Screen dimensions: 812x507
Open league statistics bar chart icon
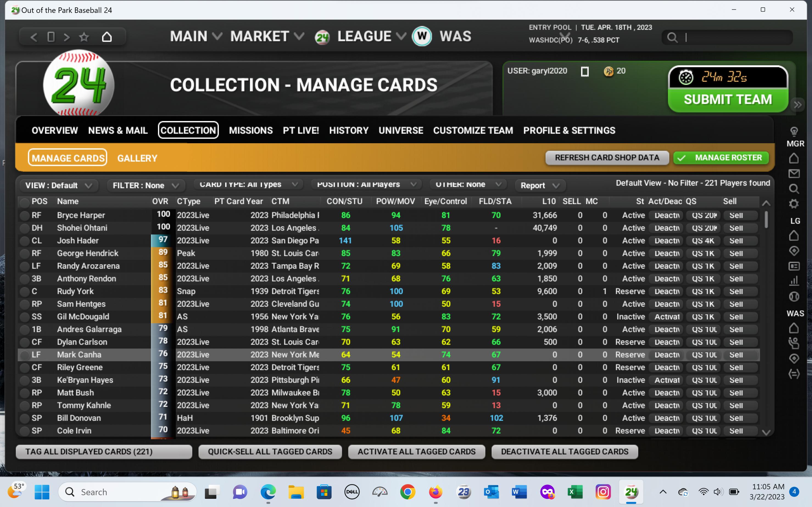794,281
